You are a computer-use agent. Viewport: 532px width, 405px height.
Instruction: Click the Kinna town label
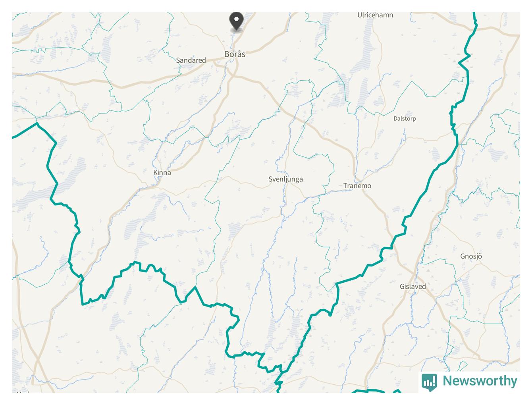point(162,172)
